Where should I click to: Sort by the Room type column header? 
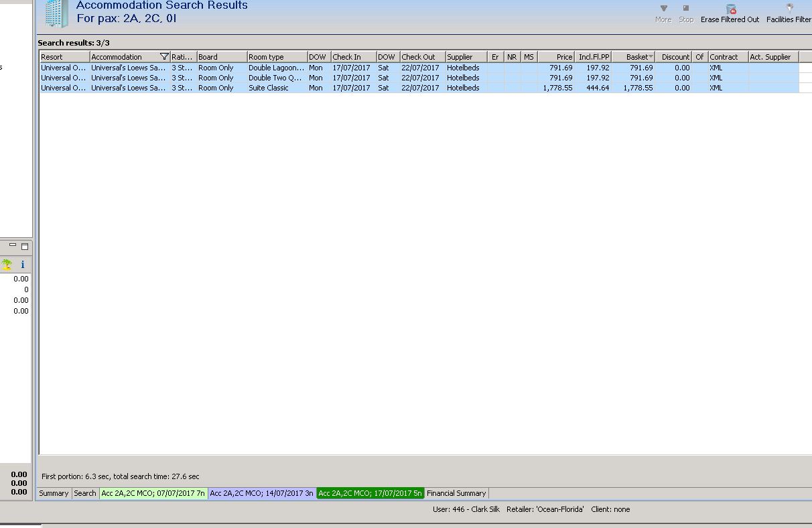pos(277,57)
